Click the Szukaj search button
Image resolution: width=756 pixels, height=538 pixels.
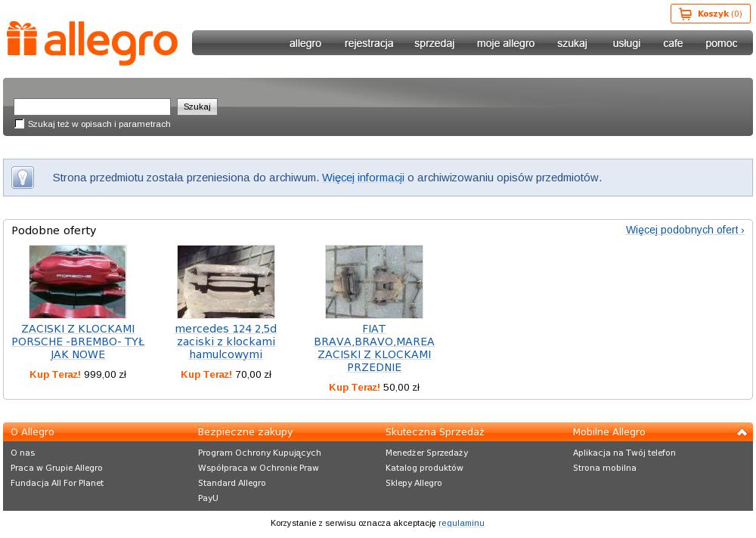click(x=197, y=107)
